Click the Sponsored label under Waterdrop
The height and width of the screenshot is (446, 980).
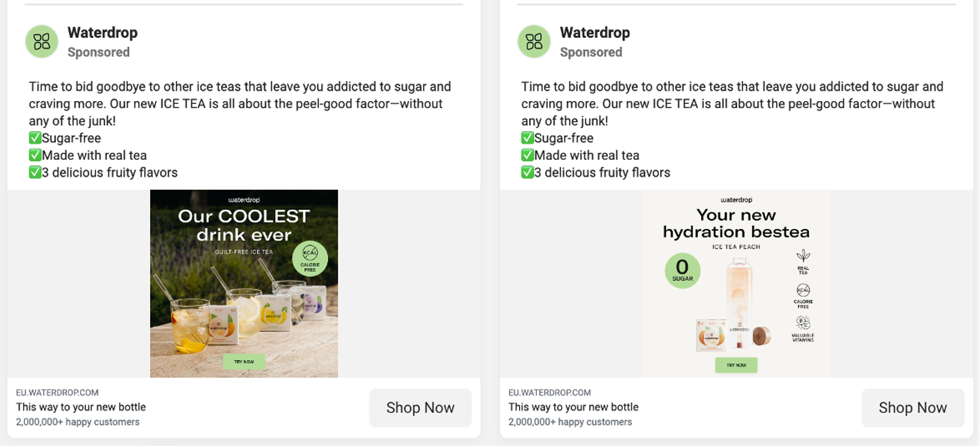pos(99,52)
